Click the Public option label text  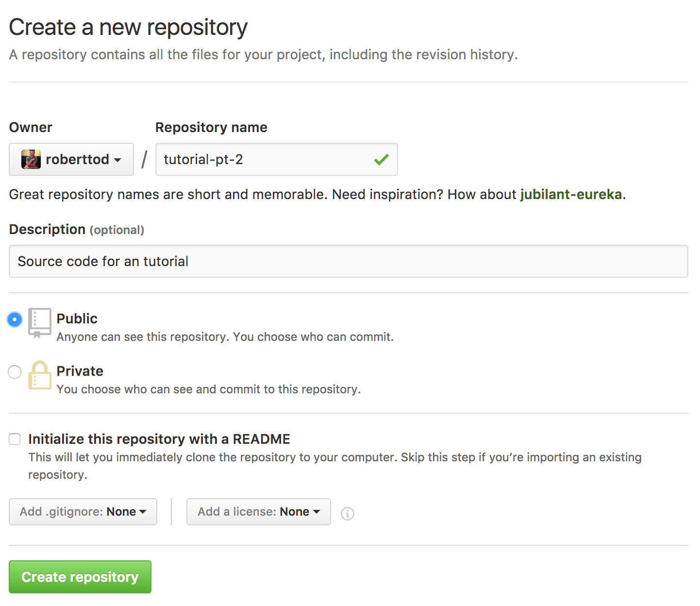pyautogui.click(x=77, y=319)
